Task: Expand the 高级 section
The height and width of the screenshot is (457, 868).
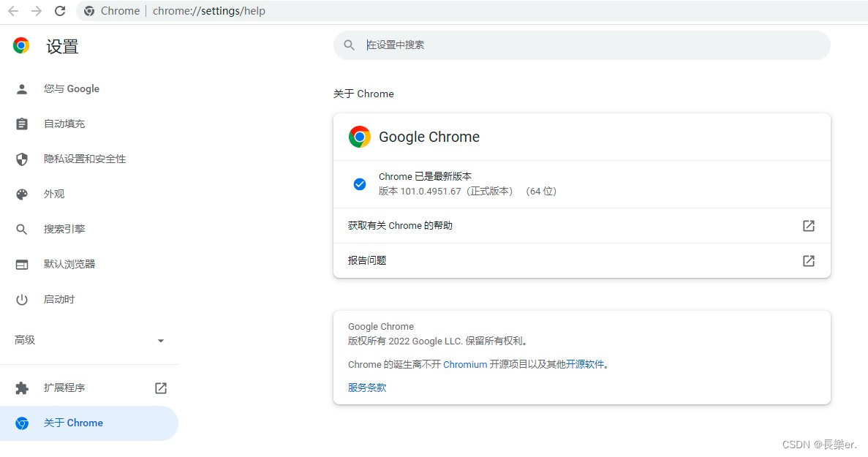Action: pyautogui.click(x=89, y=340)
